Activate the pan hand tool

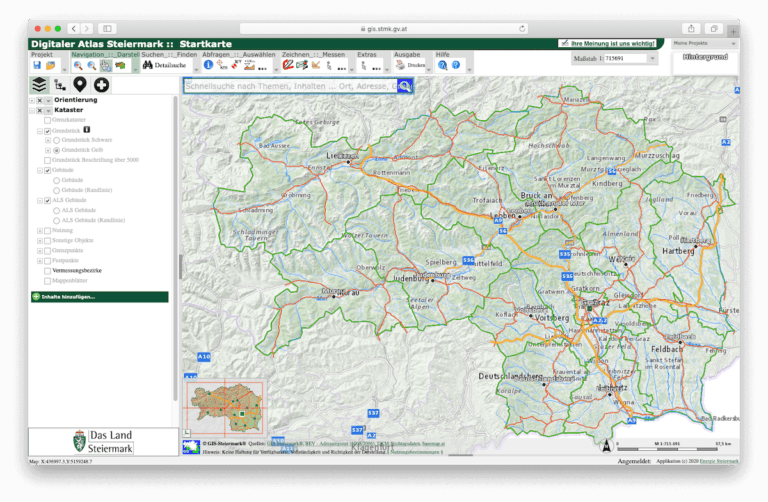pos(106,65)
